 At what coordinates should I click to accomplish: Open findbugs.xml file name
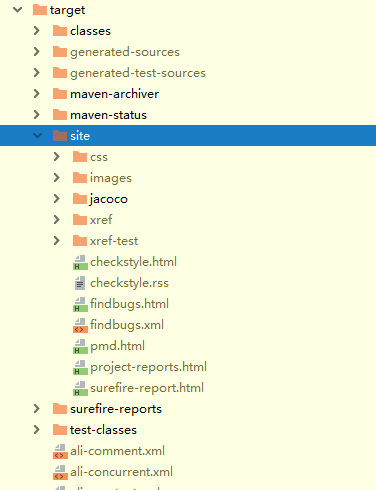[127, 325]
